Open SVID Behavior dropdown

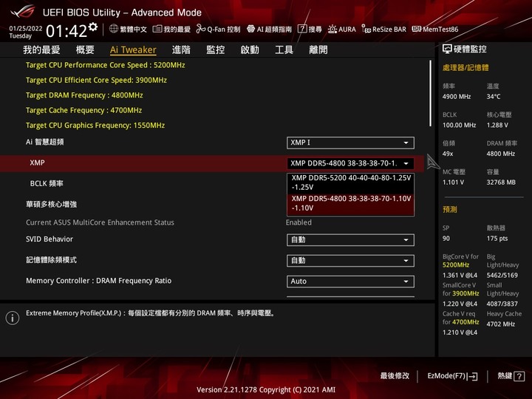coord(350,240)
